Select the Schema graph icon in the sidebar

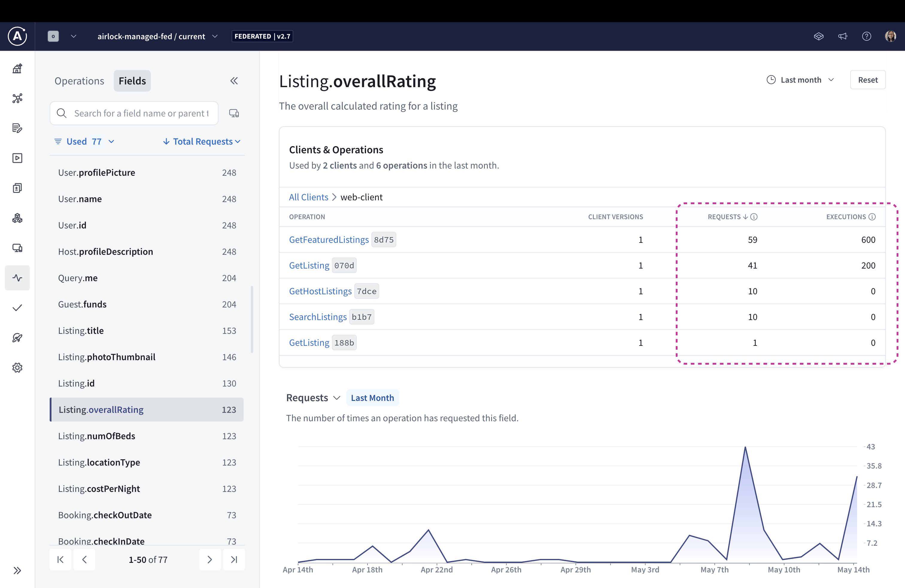point(17,98)
